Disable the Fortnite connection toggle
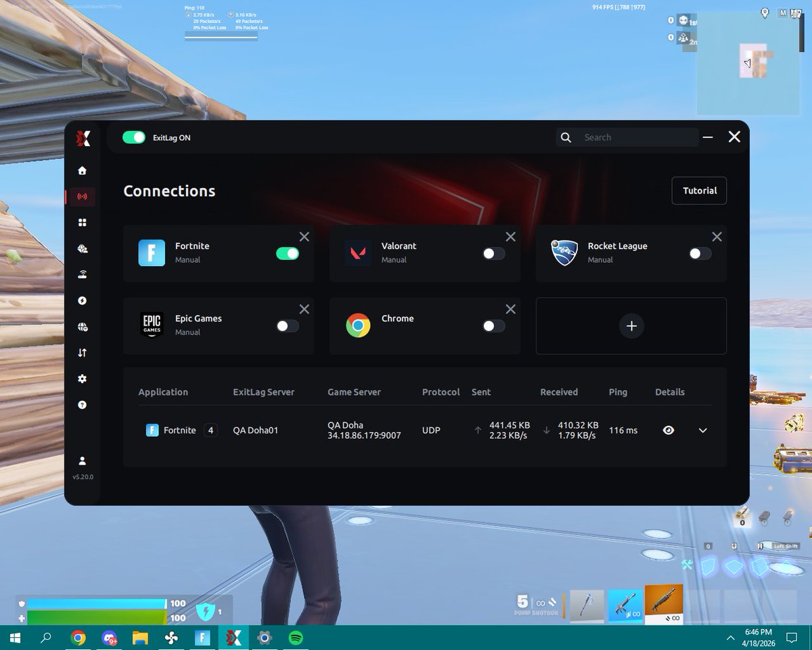Screen dimensions: 812x650 coord(288,253)
